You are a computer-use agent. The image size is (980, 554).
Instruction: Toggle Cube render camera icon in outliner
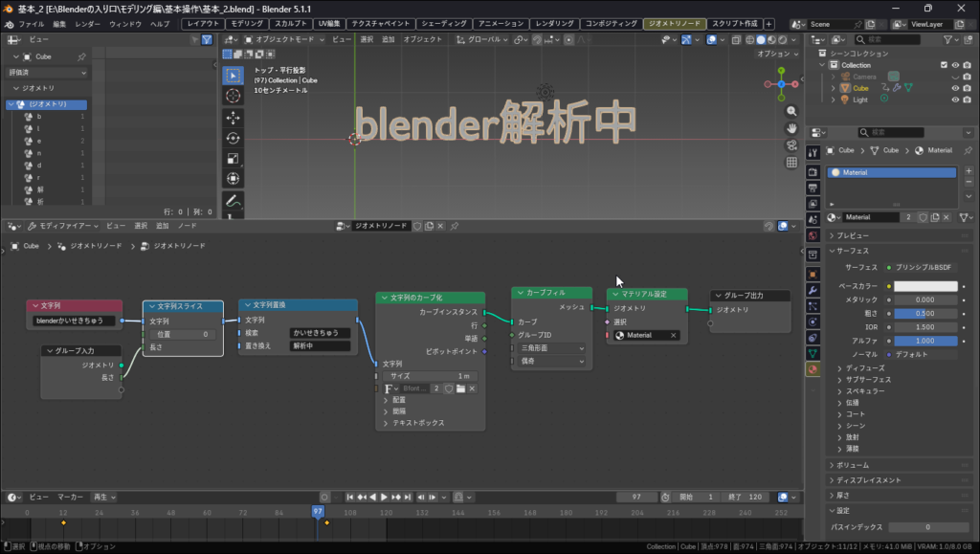[x=967, y=88]
